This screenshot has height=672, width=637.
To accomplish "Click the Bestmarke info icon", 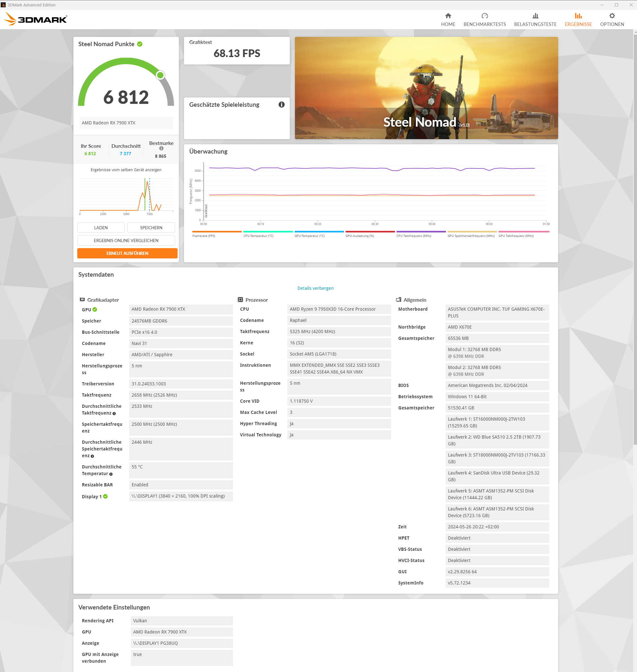I will (161, 148).
